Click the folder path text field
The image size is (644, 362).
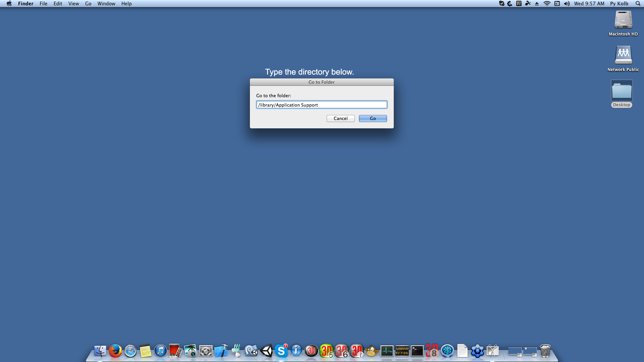coord(322,105)
